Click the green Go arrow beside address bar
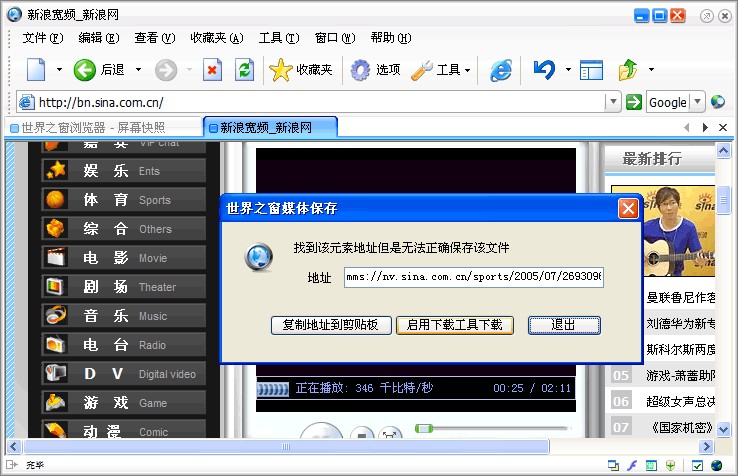738x476 pixels. pyautogui.click(x=634, y=102)
